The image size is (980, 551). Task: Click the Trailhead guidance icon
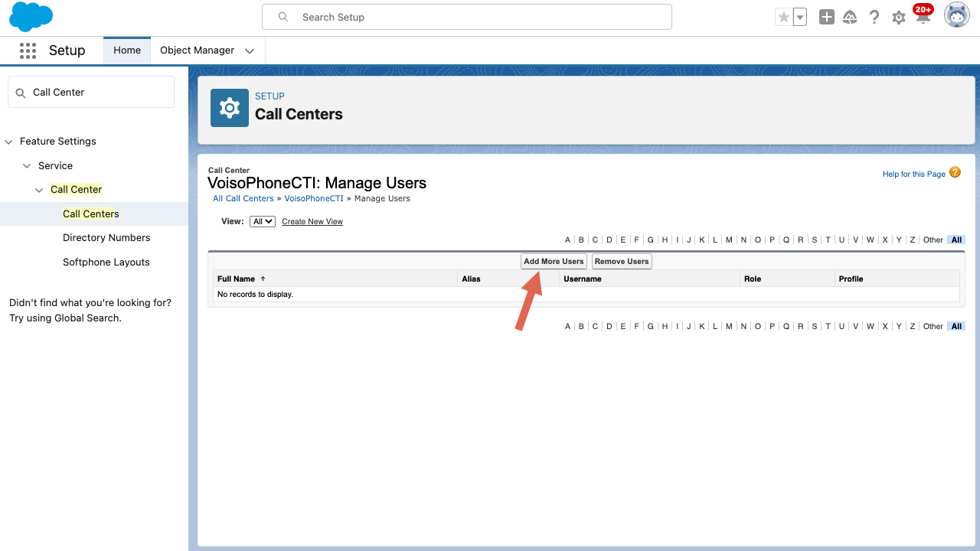pos(850,17)
